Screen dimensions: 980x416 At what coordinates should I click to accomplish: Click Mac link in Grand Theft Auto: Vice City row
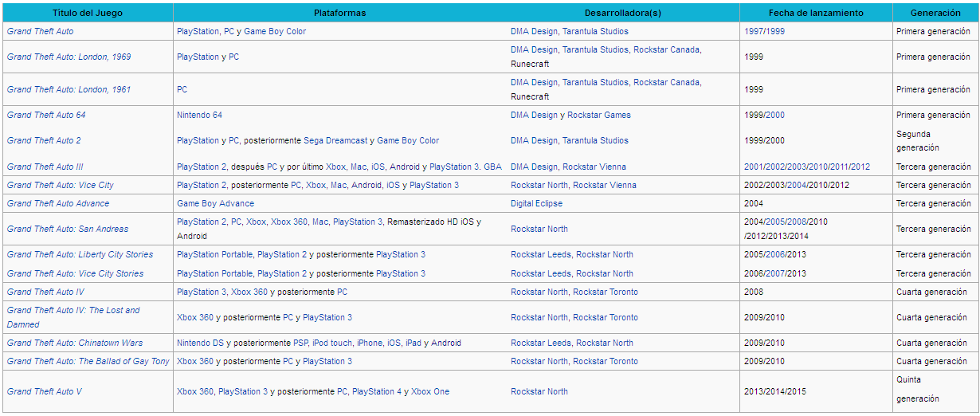click(x=339, y=185)
